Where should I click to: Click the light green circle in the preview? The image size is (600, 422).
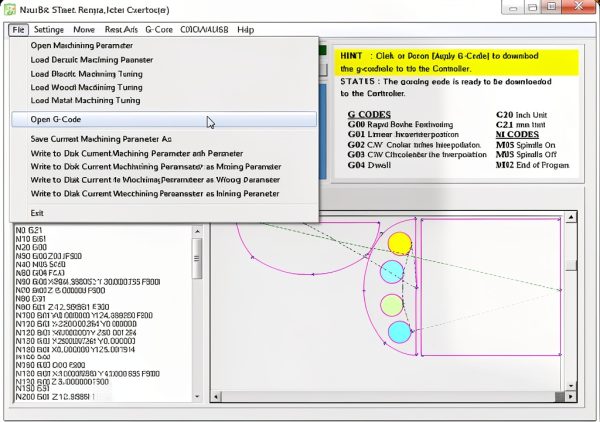pyautogui.click(x=392, y=305)
